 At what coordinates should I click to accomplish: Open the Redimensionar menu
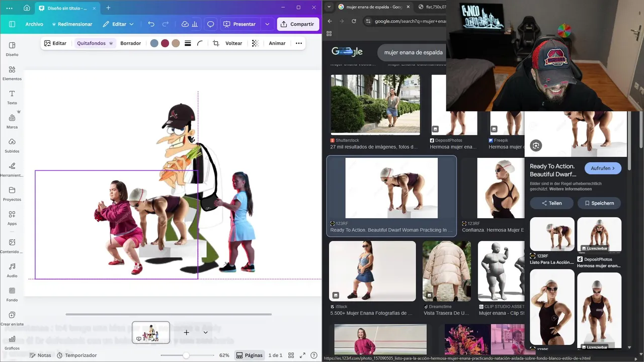(x=72, y=24)
